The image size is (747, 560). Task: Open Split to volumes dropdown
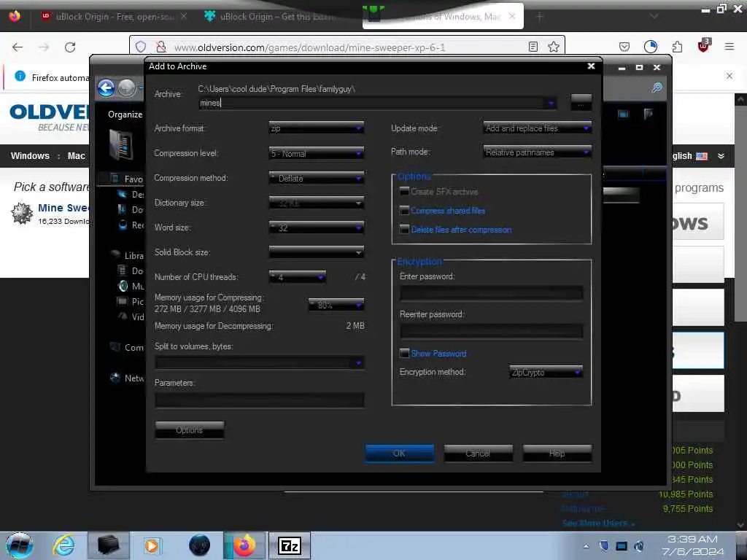tap(357, 363)
